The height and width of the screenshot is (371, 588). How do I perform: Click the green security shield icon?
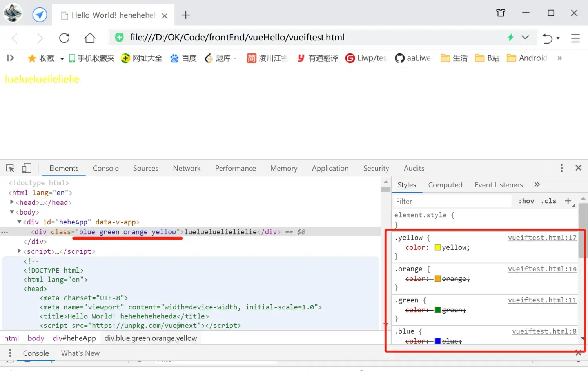click(119, 37)
